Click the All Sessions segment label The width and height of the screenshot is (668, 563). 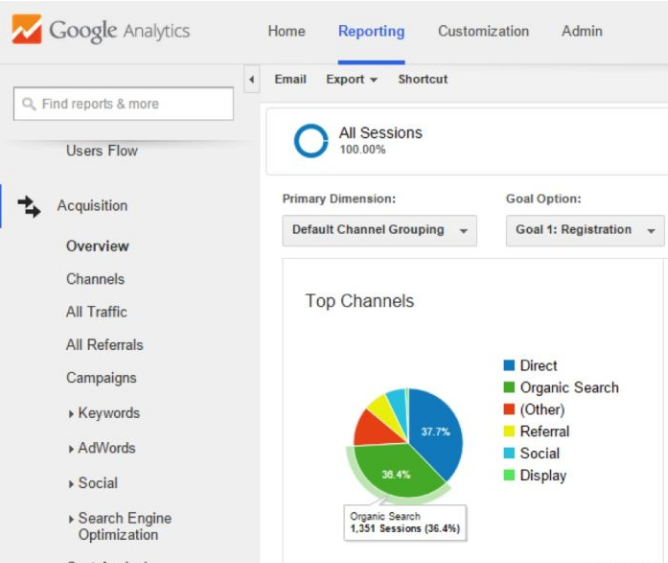tap(380, 133)
